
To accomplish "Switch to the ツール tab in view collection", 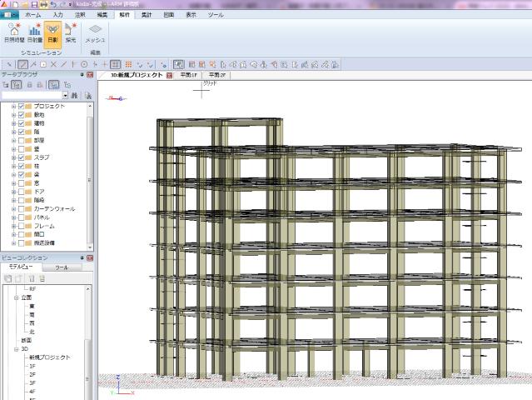I will pos(62,267).
